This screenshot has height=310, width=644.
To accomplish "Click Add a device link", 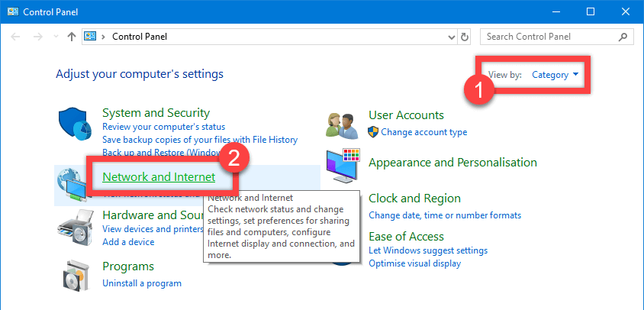I will point(128,242).
